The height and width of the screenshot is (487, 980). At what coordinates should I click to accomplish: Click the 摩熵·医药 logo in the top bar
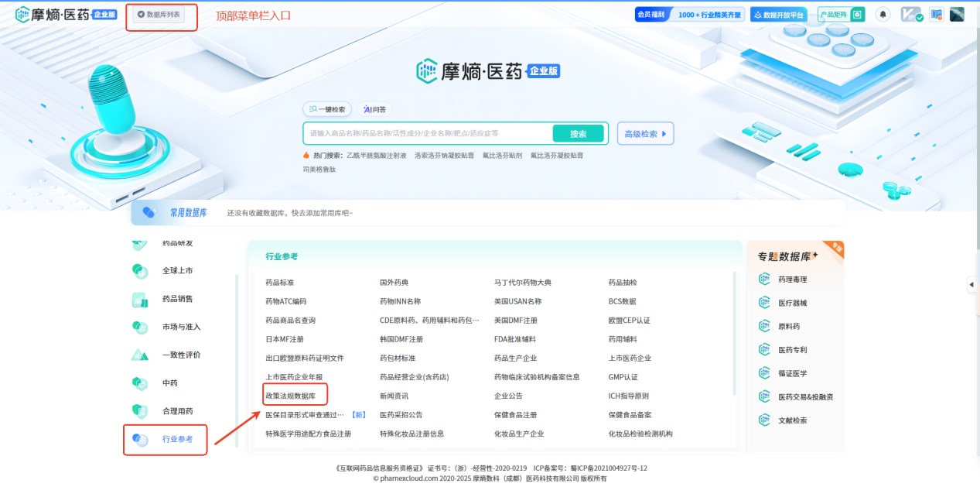tap(66, 14)
